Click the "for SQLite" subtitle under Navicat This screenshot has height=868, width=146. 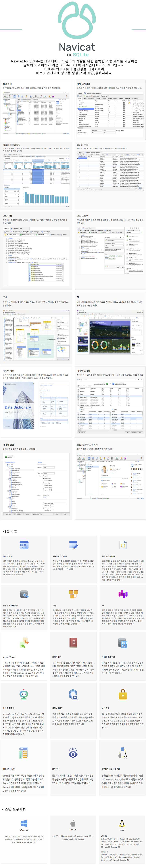pos(77,55)
